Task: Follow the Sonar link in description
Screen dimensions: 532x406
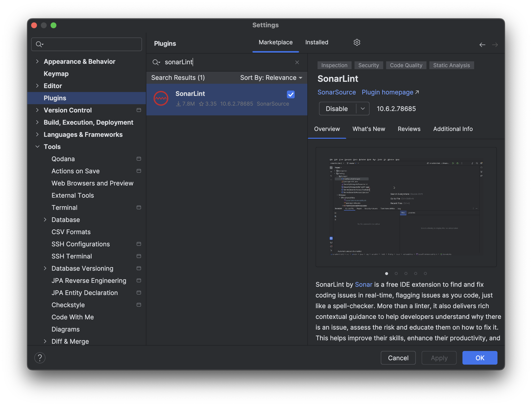Action: (364, 285)
